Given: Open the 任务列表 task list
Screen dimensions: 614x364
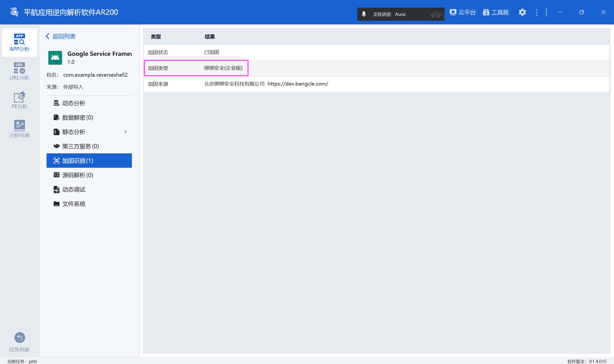Looking at the screenshot, I should (x=19, y=342).
